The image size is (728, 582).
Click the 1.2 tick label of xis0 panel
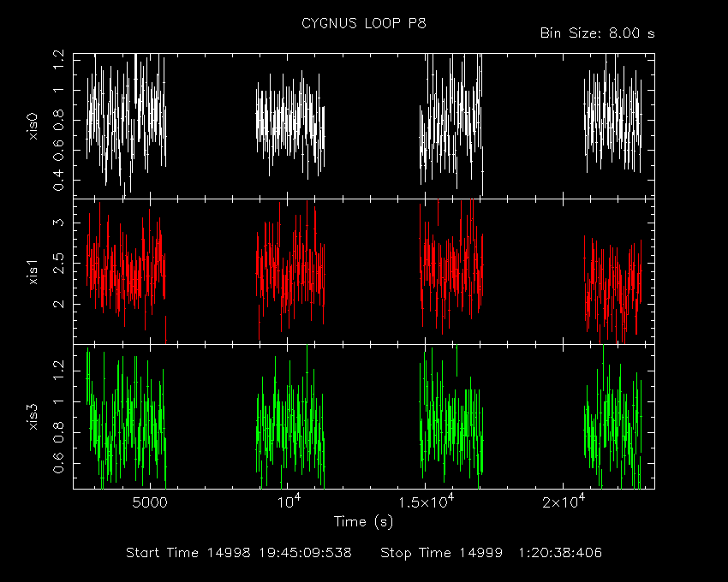tap(58, 60)
